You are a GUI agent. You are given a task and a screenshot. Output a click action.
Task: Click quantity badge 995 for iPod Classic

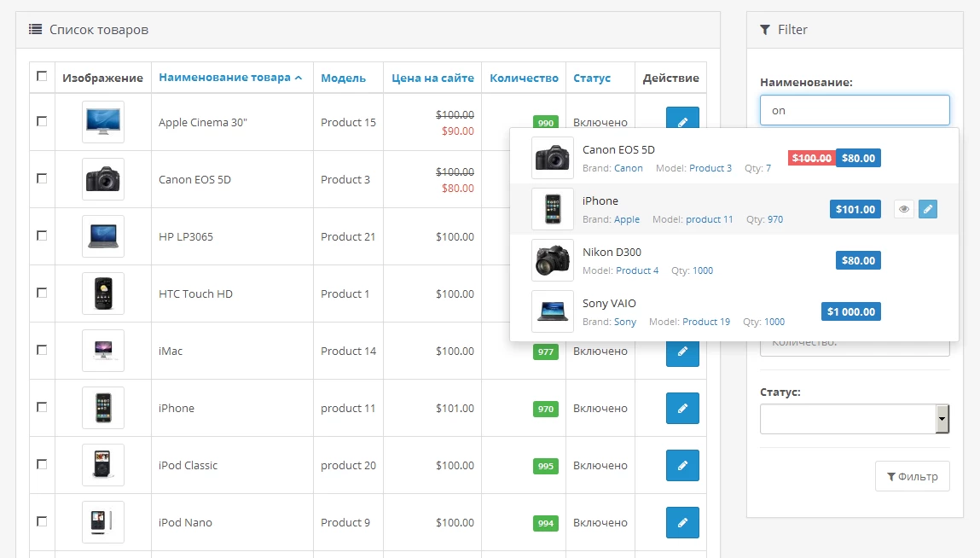[546, 466]
